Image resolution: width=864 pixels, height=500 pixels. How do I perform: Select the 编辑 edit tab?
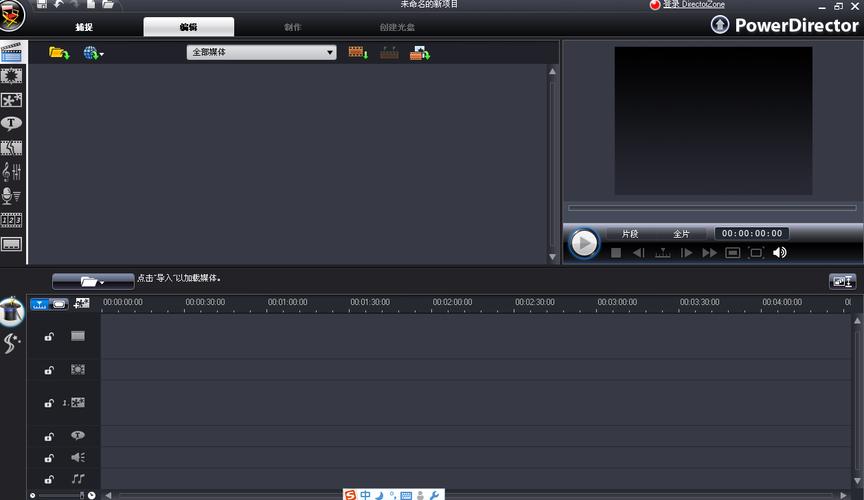tap(188, 27)
